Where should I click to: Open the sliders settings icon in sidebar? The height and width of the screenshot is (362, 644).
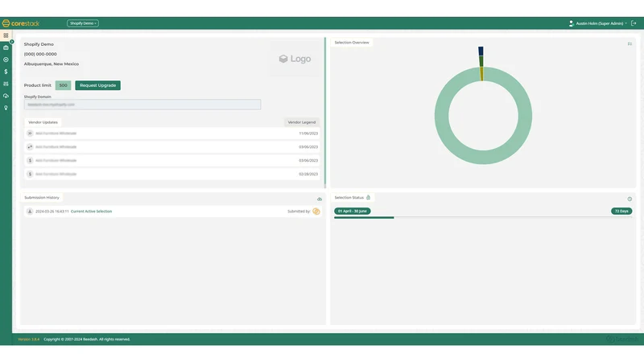(6, 84)
